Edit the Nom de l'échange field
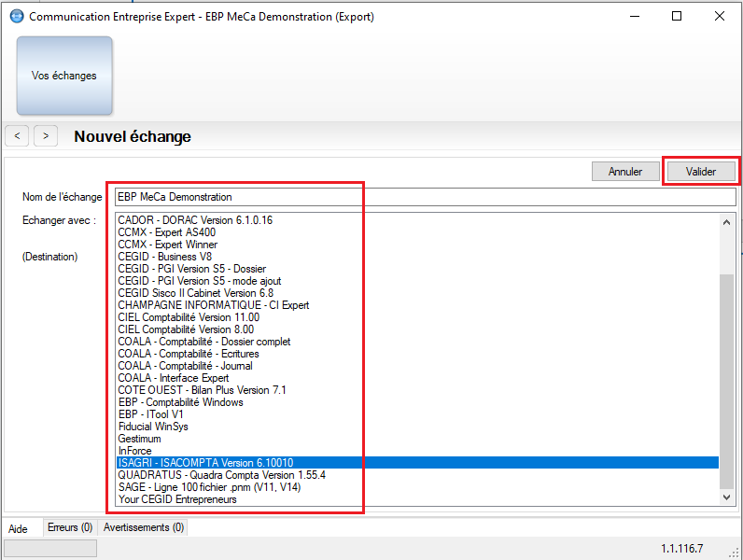This screenshot has height=560, width=743. 425,197
